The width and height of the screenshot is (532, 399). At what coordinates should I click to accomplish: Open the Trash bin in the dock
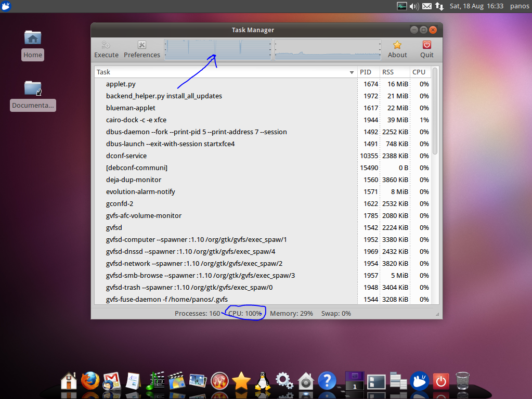[462, 381]
